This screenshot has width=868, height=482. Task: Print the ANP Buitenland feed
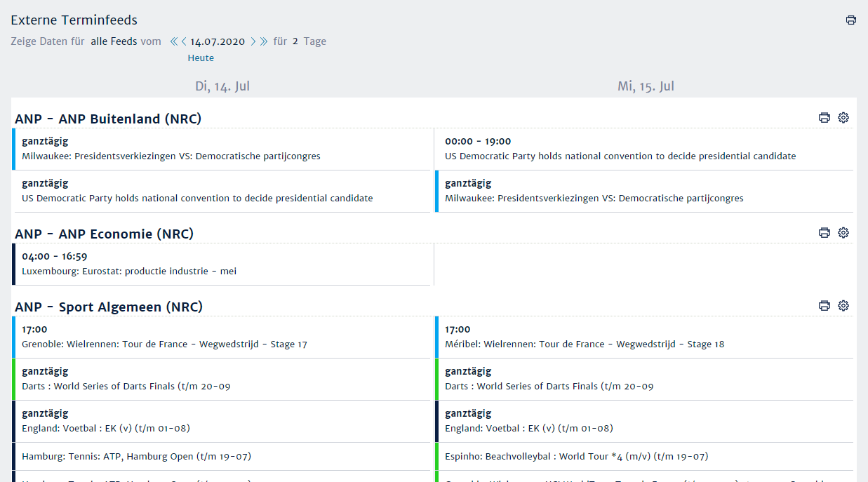[x=824, y=118]
